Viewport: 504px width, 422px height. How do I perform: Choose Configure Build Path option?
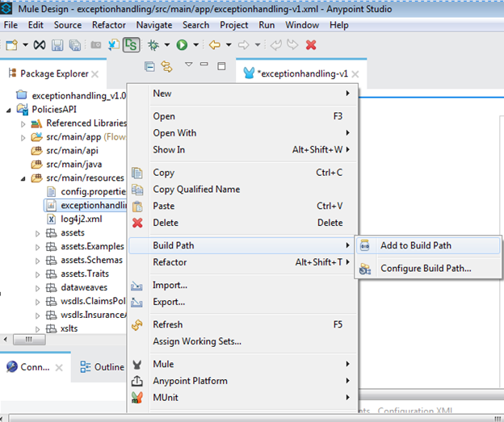[x=425, y=268]
